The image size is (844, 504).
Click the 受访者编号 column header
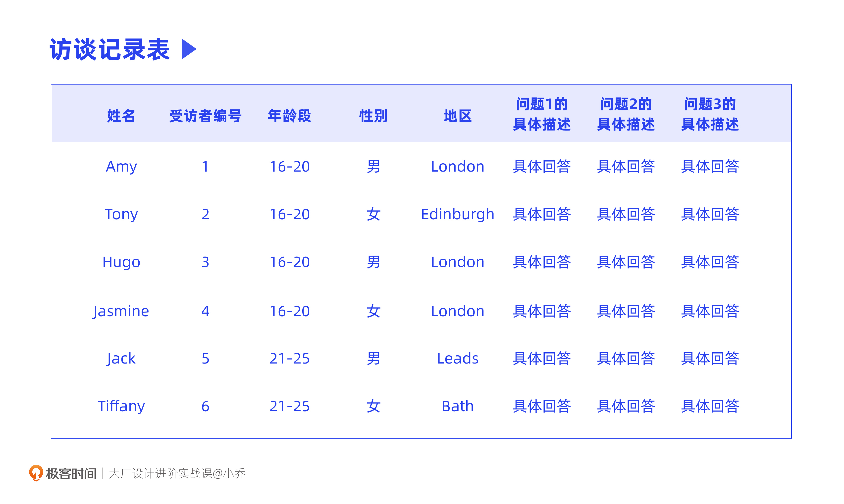click(x=205, y=116)
